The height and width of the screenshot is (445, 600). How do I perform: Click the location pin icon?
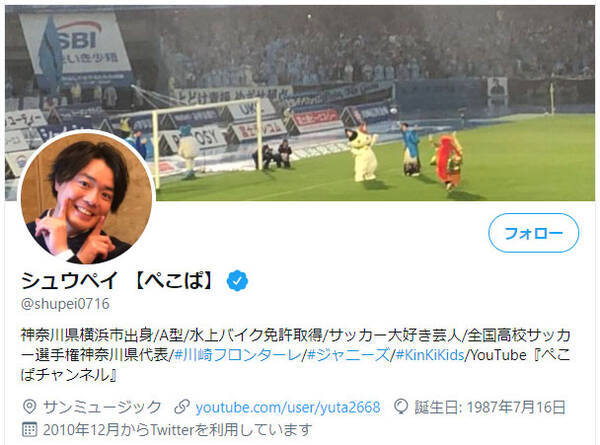tap(29, 407)
